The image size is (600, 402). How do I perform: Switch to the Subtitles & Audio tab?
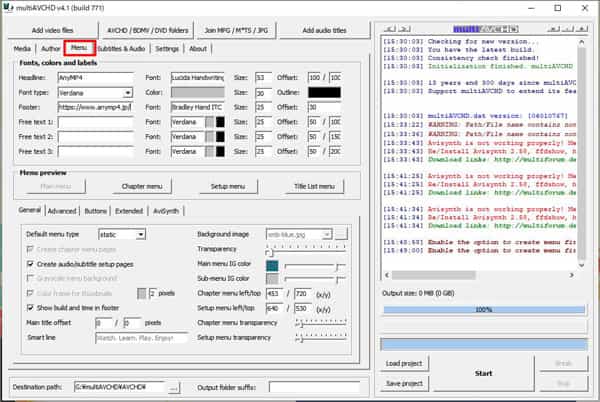coord(123,48)
